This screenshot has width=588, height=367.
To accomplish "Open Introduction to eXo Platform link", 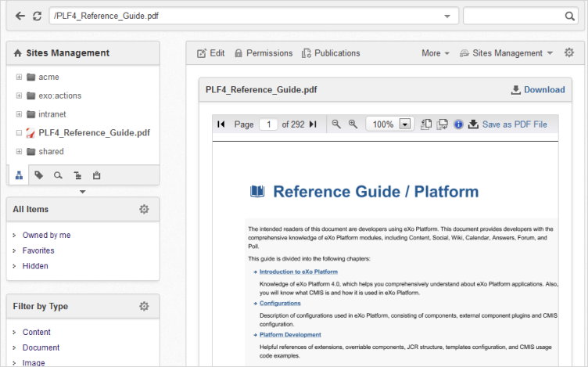I will pos(299,272).
